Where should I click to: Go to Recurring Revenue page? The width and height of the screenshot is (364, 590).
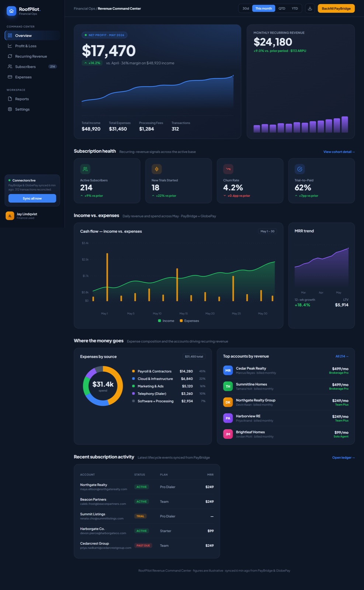[x=32, y=56]
